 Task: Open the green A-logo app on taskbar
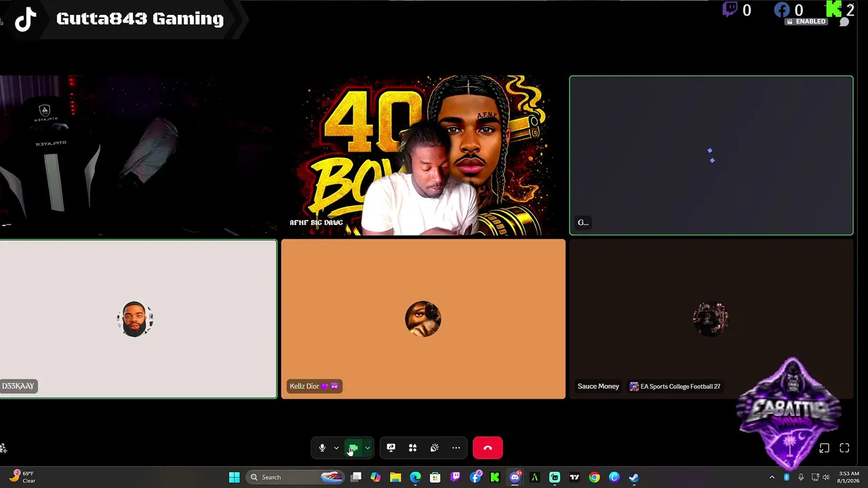[534, 477]
